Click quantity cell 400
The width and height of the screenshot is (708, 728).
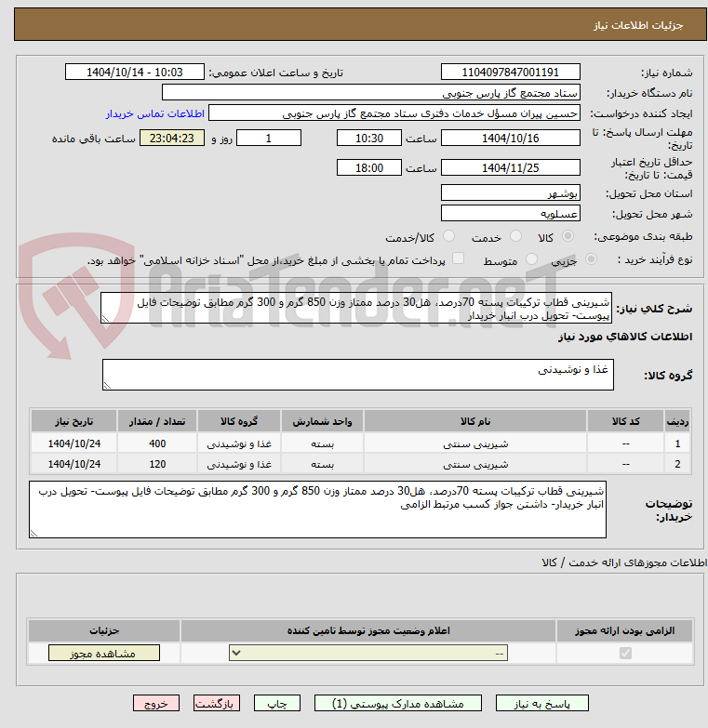[x=157, y=443]
